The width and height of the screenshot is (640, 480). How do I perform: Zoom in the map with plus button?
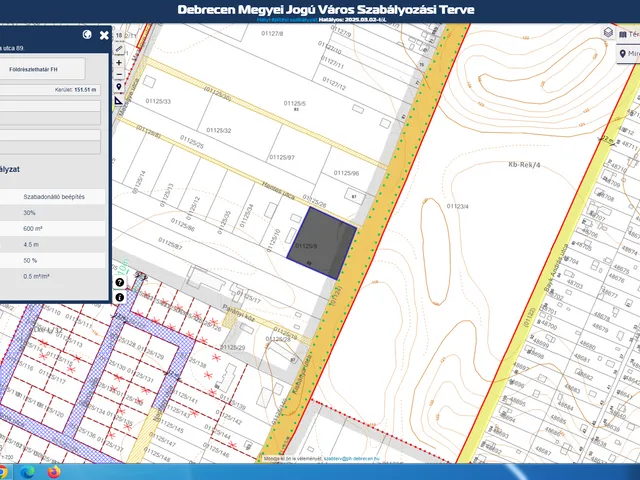click(119, 62)
